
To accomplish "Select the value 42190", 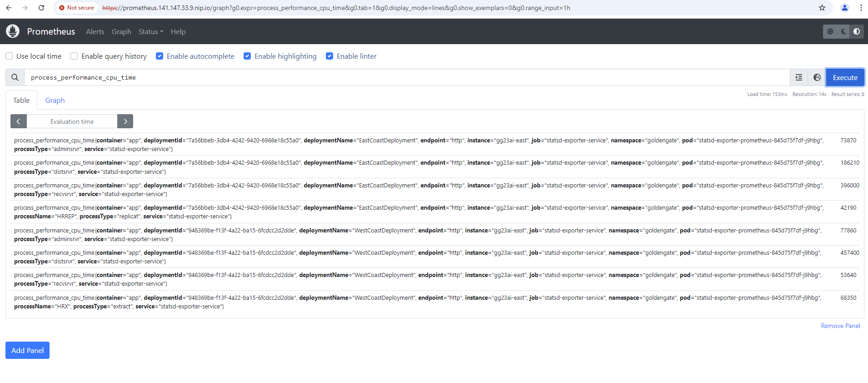I will (x=848, y=208).
